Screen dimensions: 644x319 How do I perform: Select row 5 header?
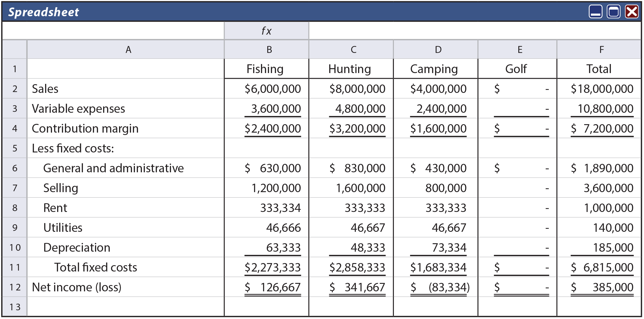(15, 148)
